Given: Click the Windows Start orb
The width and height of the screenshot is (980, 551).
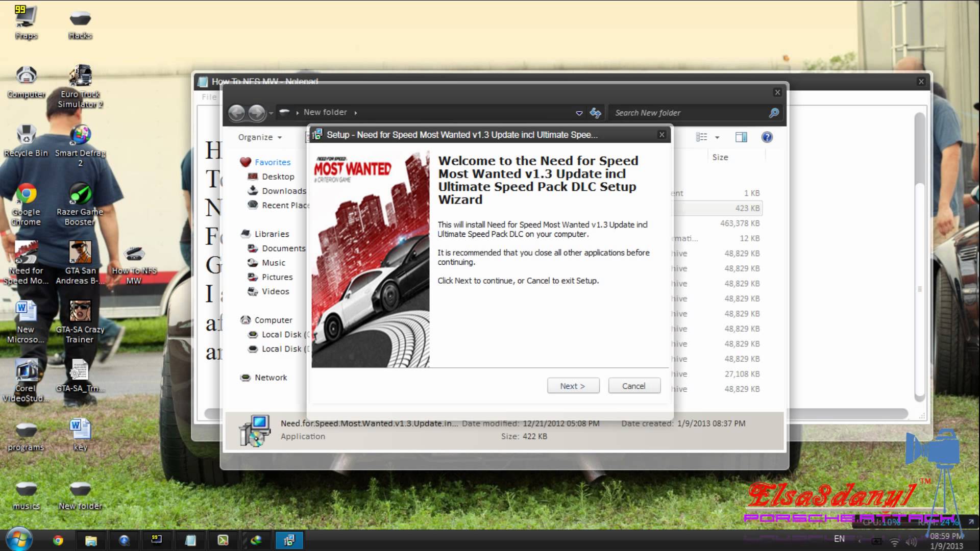Looking at the screenshot, I should click(x=19, y=539).
